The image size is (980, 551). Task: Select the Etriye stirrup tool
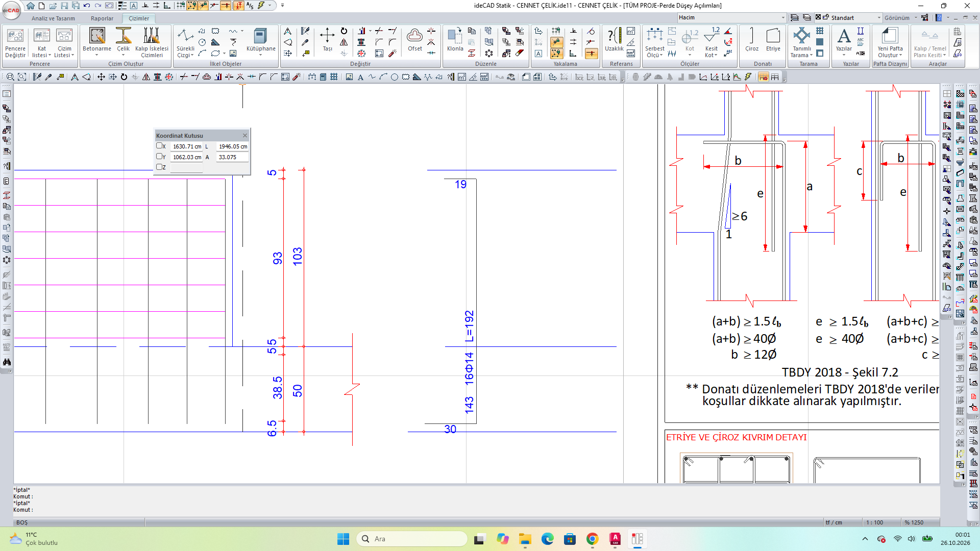pyautogui.click(x=773, y=40)
